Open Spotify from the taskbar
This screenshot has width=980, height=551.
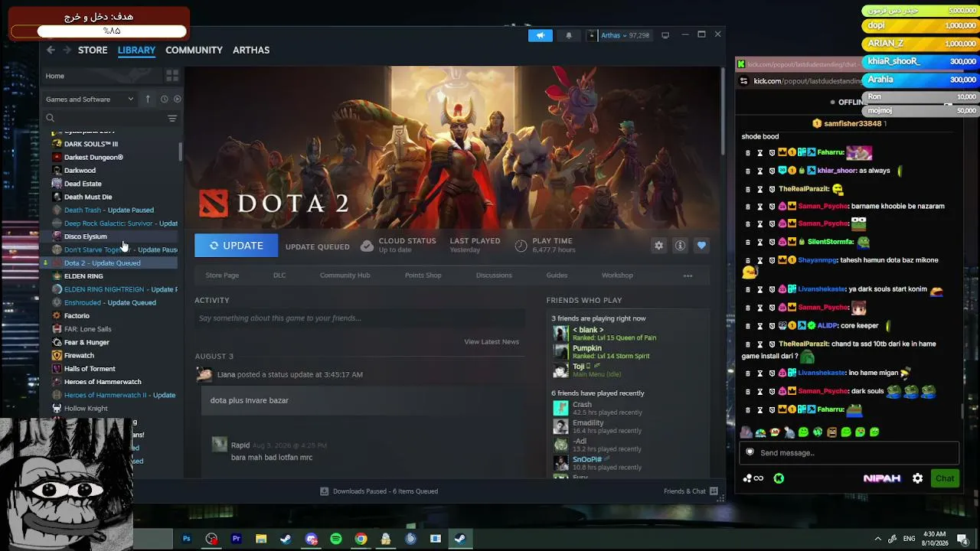[x=335, y=539]
